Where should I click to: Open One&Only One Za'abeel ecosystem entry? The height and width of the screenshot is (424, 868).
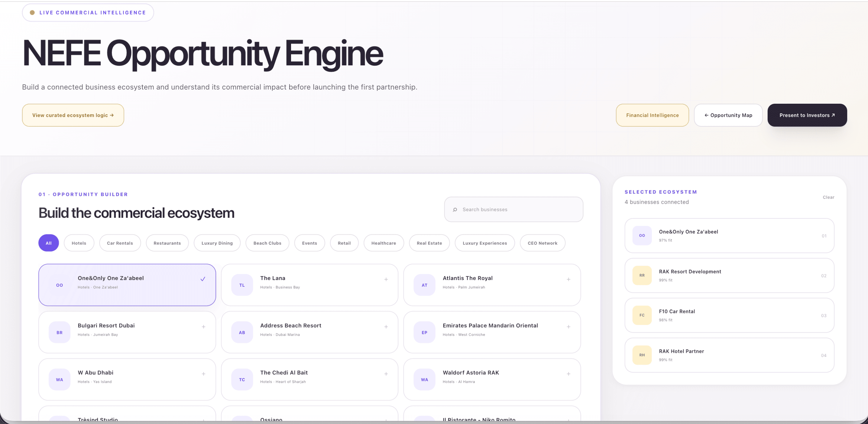coord(729,236)
